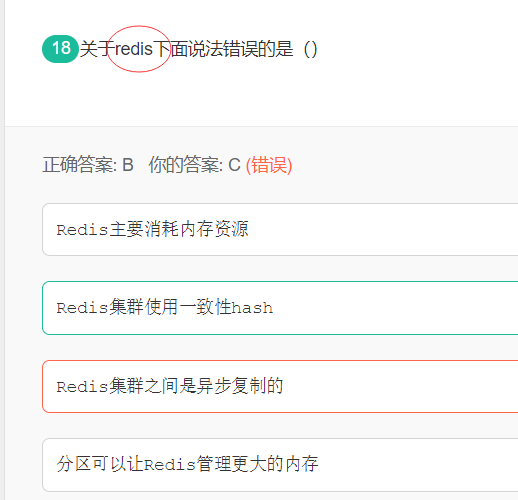Click the word Redis in the 分区 option

coord(170,464)
